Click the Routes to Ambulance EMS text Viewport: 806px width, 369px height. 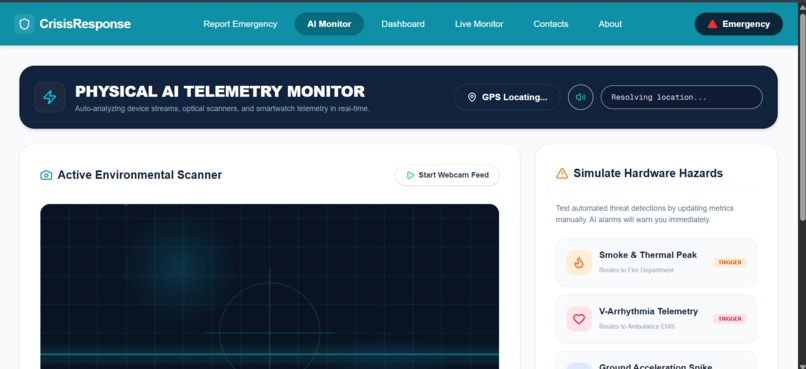click(x=636, y=327)
